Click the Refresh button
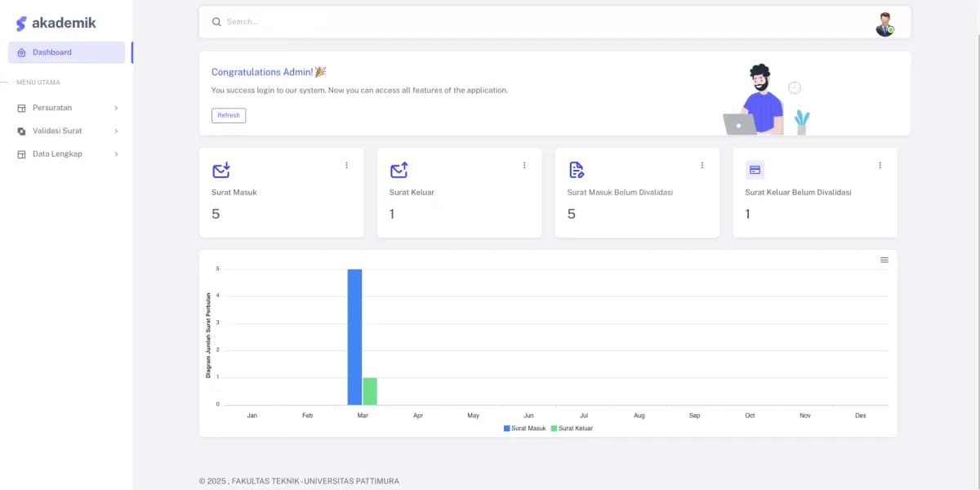This screenshot has width=980, height=490. [229, 115]
